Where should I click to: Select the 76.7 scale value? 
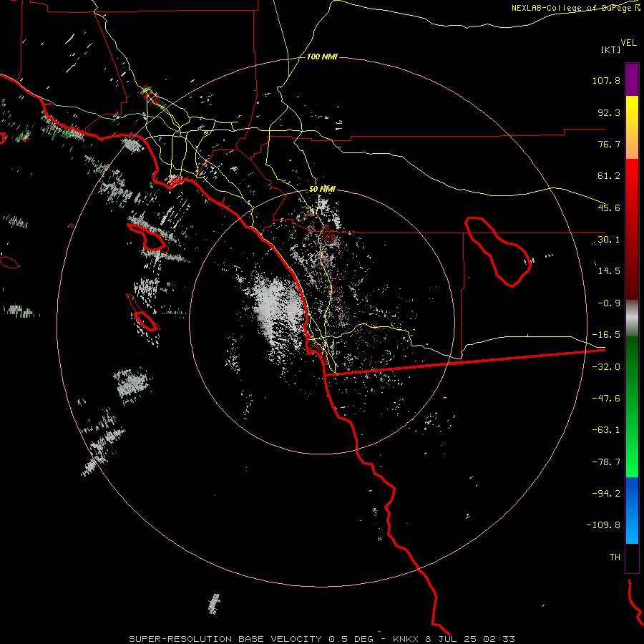[609, 144]
